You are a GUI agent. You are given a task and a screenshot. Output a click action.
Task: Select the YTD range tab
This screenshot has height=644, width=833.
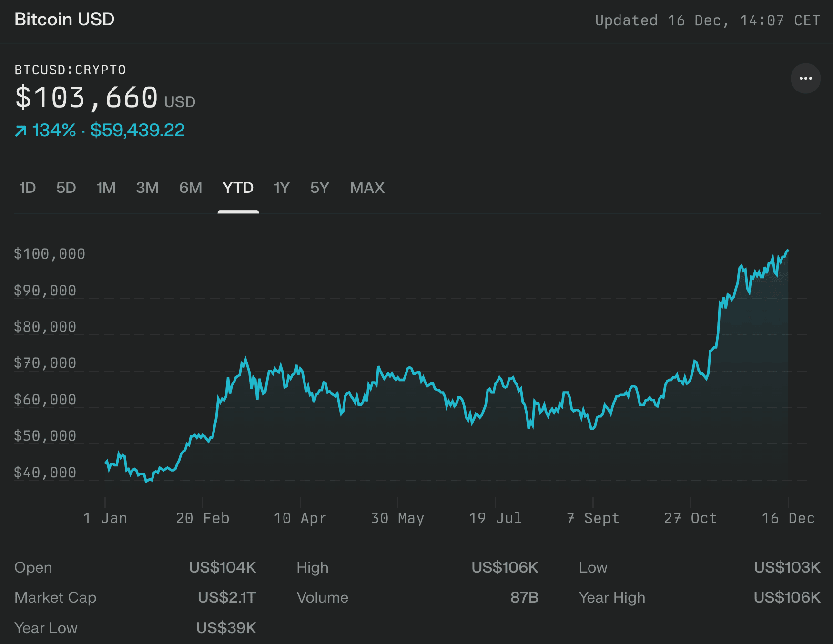click(x=238, y=188)
